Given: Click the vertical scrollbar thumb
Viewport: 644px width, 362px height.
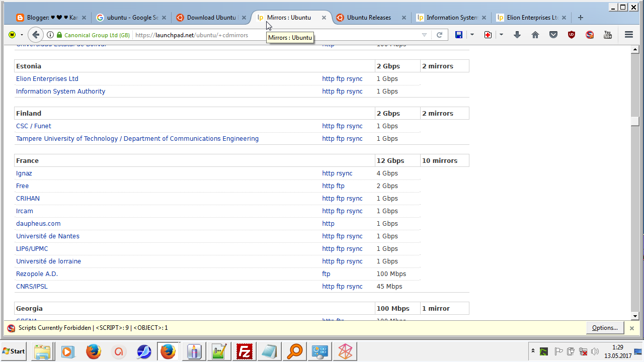Looking at the screenshot, I should click(x=635, y=122).
